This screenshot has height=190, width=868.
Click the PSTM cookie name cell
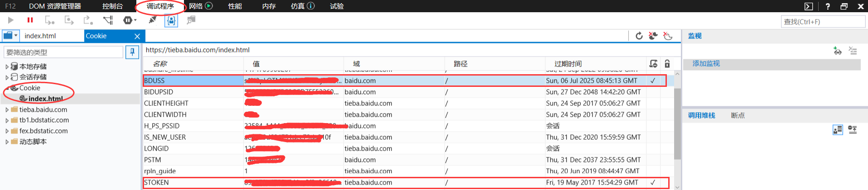[153, 160]
